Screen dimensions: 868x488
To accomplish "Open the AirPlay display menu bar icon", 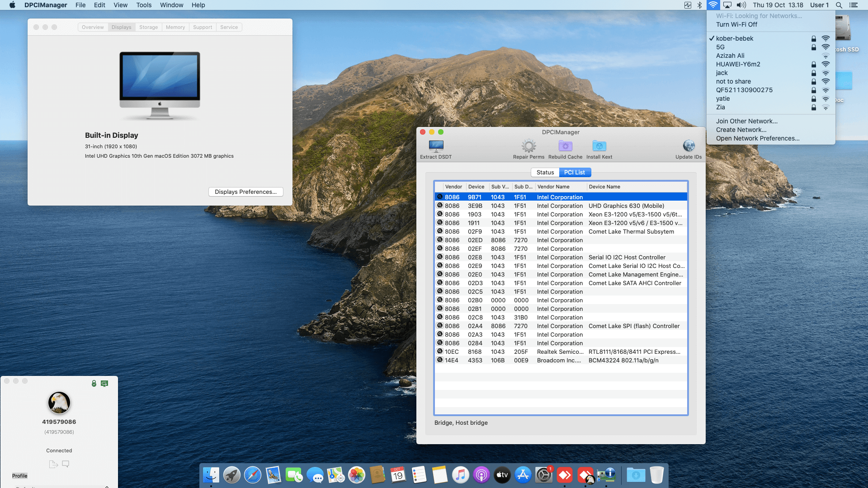I will click(727, 5).
